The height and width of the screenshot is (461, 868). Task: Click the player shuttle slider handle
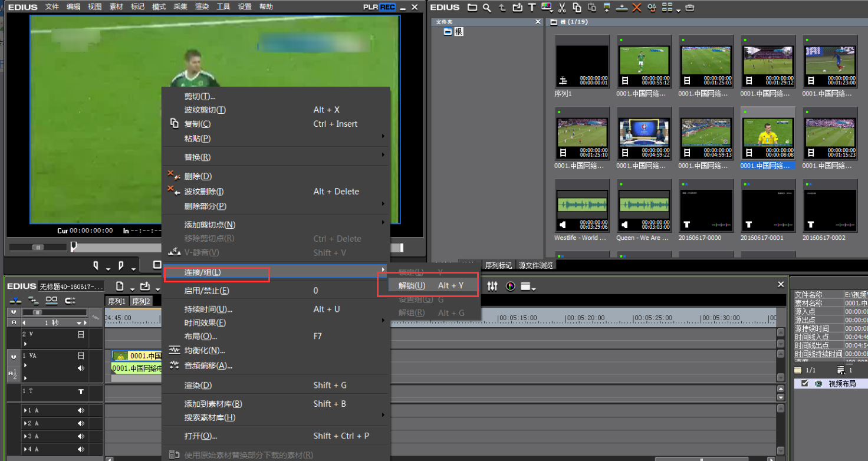(x=38, y=247)
